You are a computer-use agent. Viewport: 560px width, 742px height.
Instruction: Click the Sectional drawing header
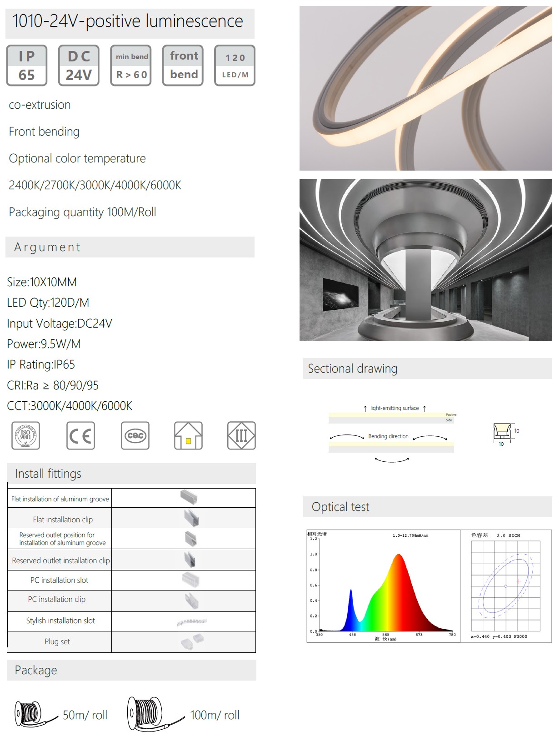[x=427, y=368]
